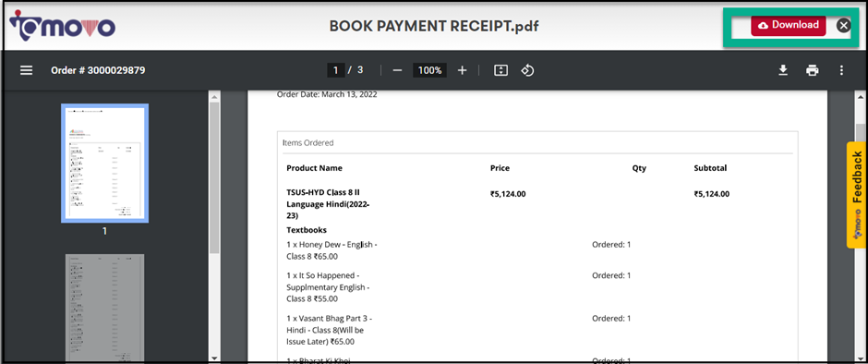
Task: Click Honey Dew - English item row
Action: (332, 250)
